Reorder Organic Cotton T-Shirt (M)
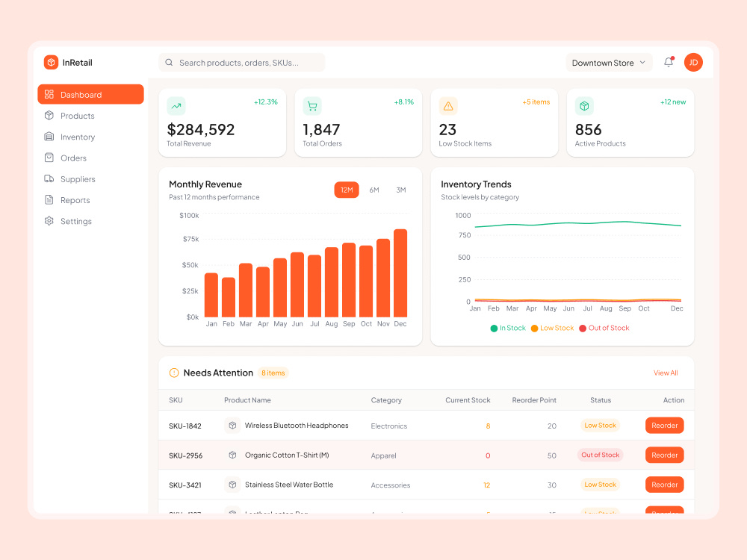 coord(664,455)
